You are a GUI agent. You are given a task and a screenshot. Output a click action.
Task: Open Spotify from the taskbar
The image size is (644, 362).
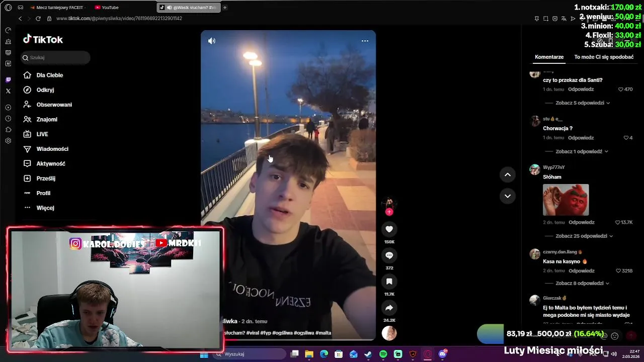383,354
